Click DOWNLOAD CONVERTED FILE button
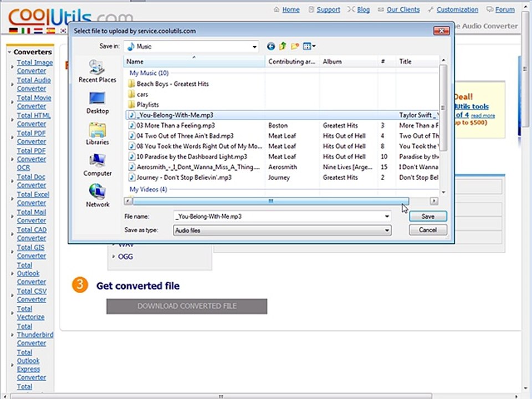 click(187, 306)
